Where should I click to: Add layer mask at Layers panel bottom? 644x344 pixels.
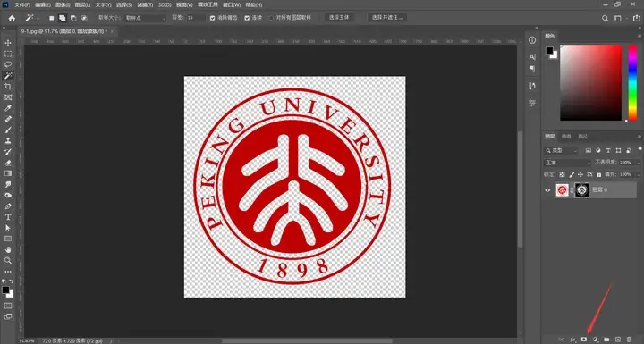pyautogui.click(x=583, y=340)
